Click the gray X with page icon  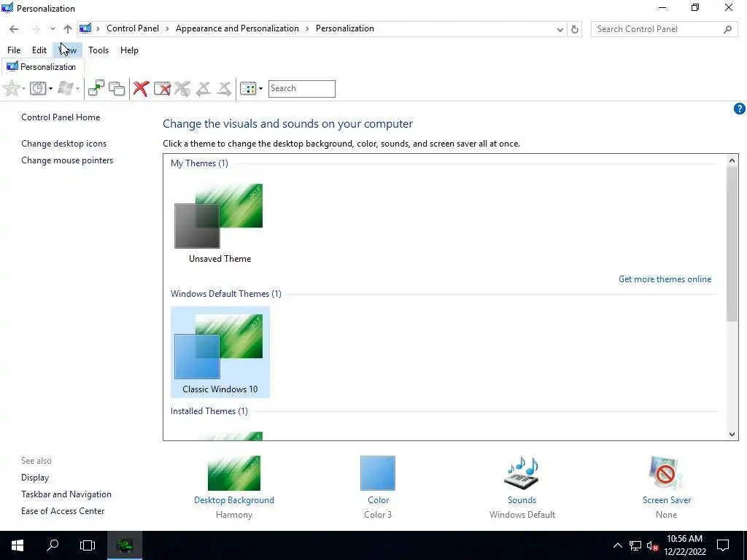click(x=182, y=88)
